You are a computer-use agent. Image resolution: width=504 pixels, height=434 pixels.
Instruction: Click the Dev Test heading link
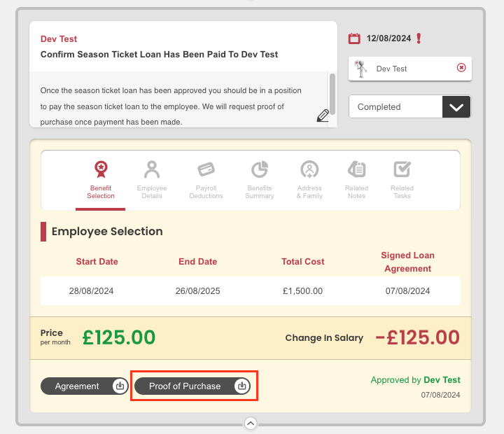(59, 39)
